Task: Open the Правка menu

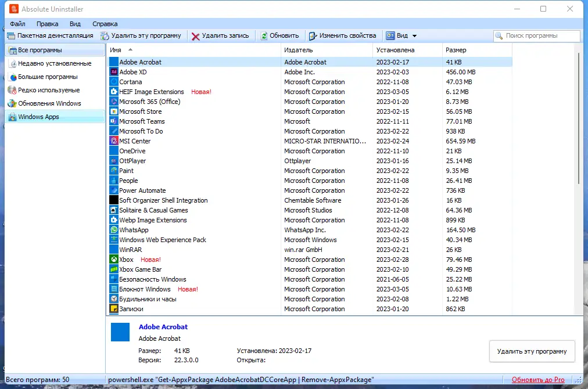Action: tap(47, 24)
